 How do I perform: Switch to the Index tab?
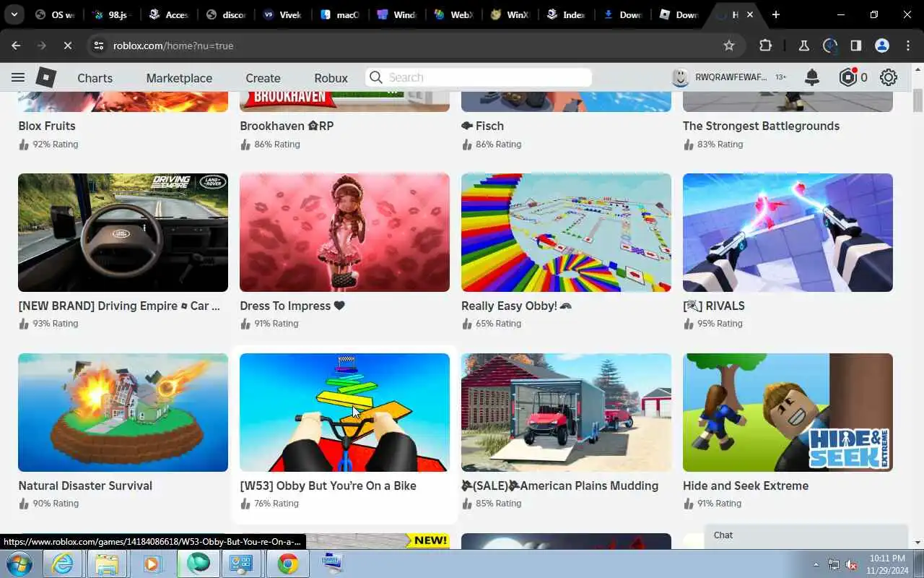[567, 14]
